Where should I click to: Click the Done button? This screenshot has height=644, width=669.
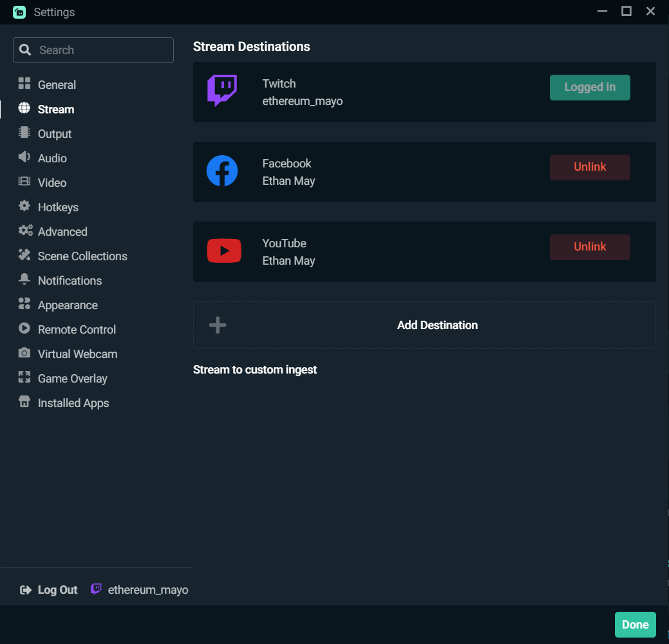(635, 625)
